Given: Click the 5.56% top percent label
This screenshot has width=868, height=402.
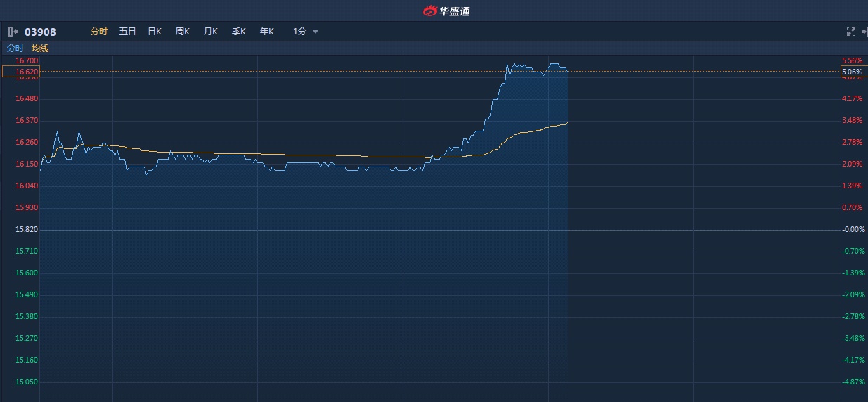Looking at the screenshot, I should [x=852, y=61].
